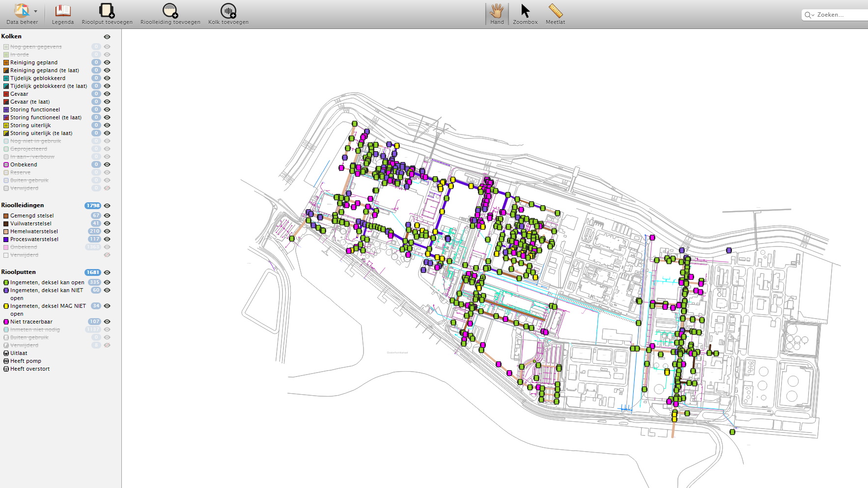The height and width of the screenshot is (488, 868).
Task: Toggle visibility of the Kolken layer group
Action: pos(107,37)
